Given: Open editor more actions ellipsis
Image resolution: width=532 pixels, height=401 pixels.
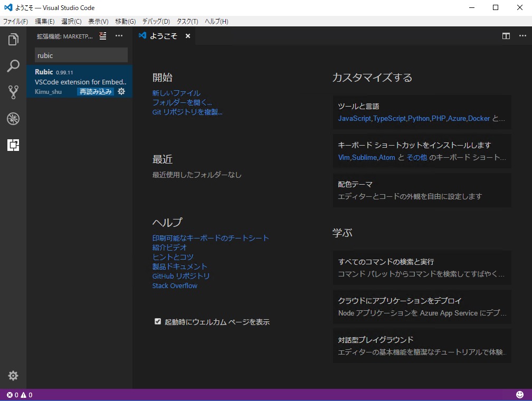Looking at the screenshot, I should (522, 36).
